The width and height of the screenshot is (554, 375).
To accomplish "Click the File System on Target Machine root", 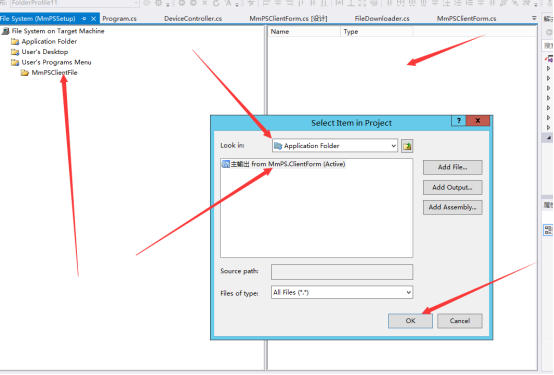I will point(53,31).
